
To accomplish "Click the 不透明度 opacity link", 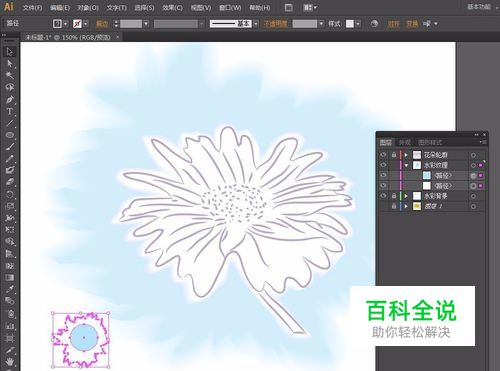I will point(275,24).
